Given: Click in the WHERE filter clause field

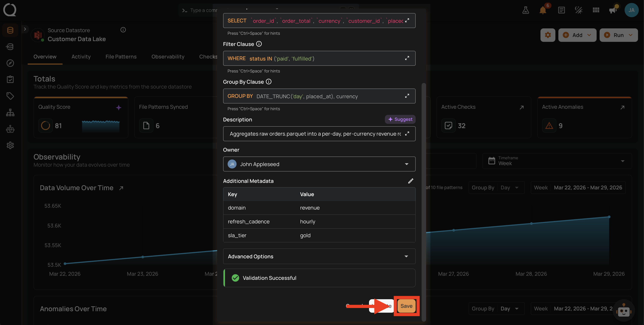Looking at the screenshot, I should (319, 58).
